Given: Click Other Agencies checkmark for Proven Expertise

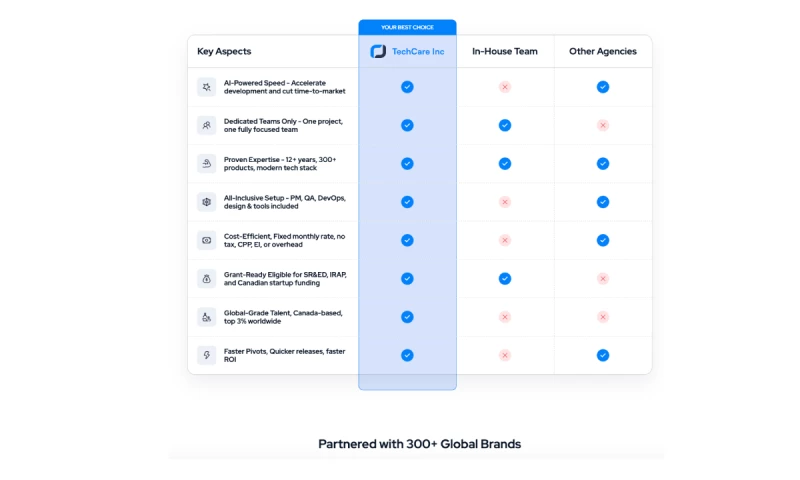Looking at the screenshot, I should tap(603, 164).
